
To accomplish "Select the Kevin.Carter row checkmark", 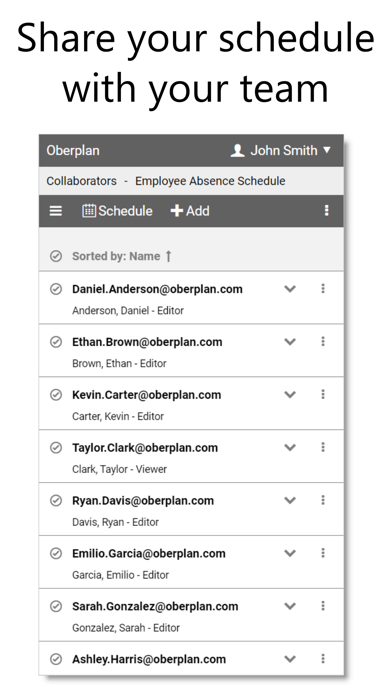I will point(56,395).
